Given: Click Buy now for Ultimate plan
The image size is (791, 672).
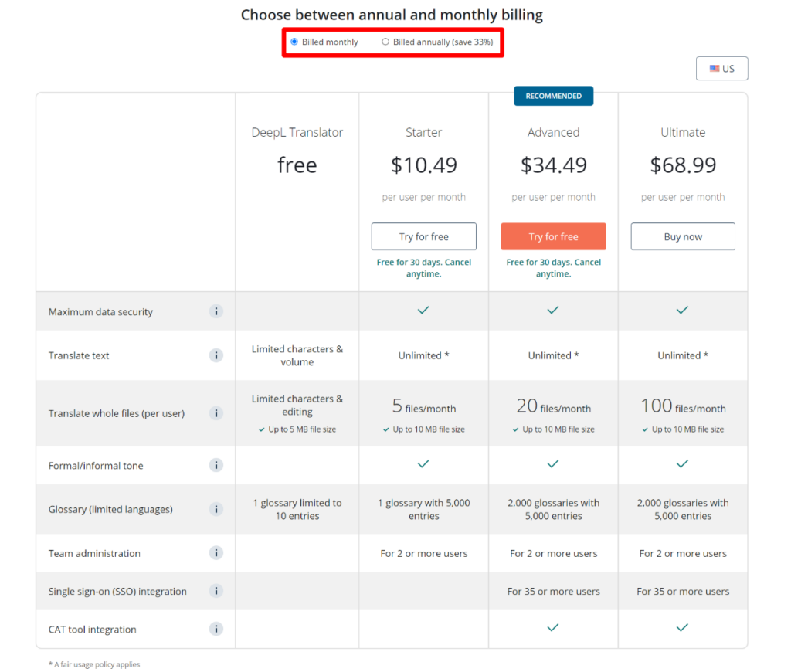Looking at the screenshot, I should [683, 236].
